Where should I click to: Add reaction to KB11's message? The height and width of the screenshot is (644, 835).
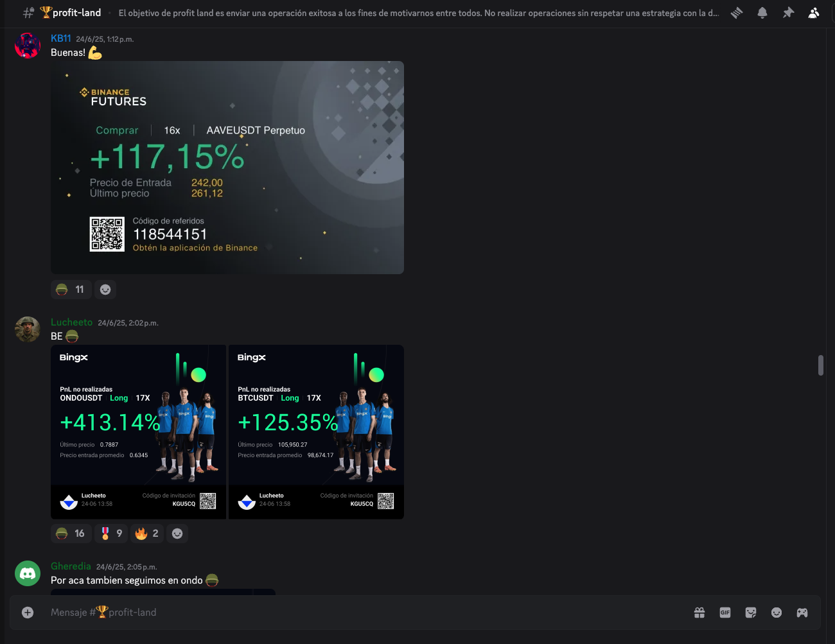point(105,290)
